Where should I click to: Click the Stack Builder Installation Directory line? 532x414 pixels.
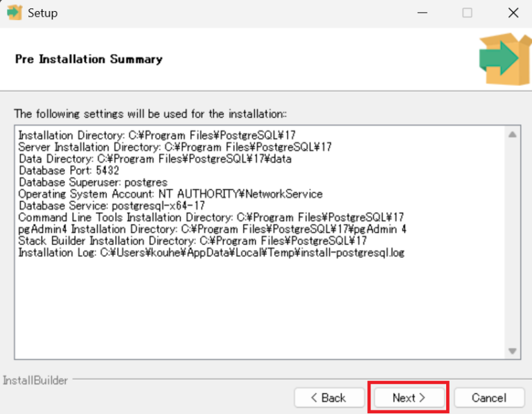192,241
